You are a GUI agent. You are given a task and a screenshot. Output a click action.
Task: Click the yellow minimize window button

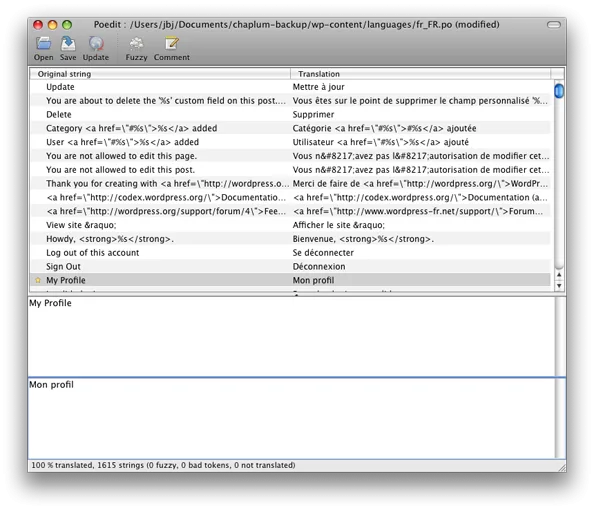point(52,25)
